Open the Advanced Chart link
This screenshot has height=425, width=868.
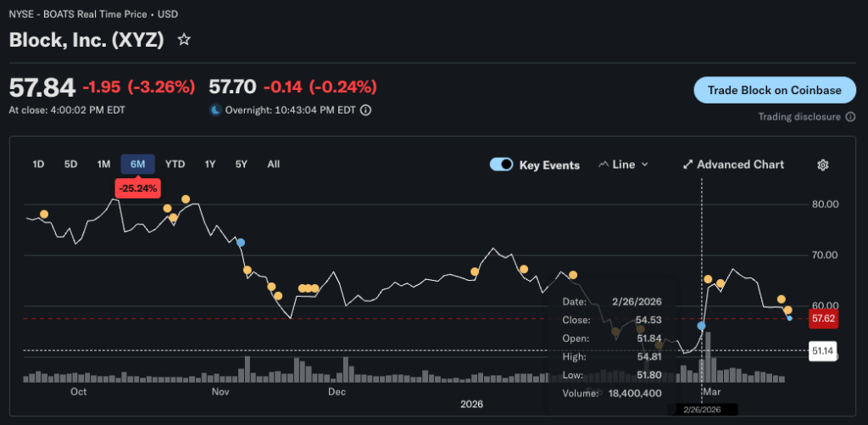pyautogui.click(x=733, y=165)
